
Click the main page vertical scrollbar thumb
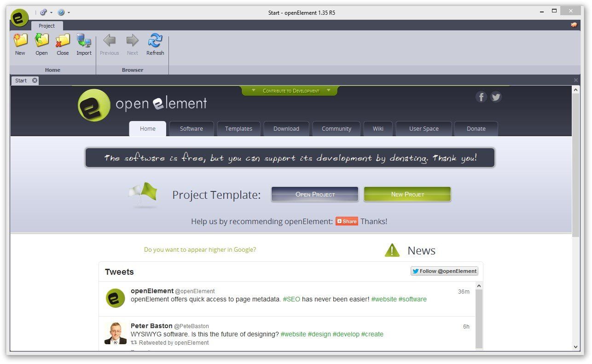click(x=576, y=166)
